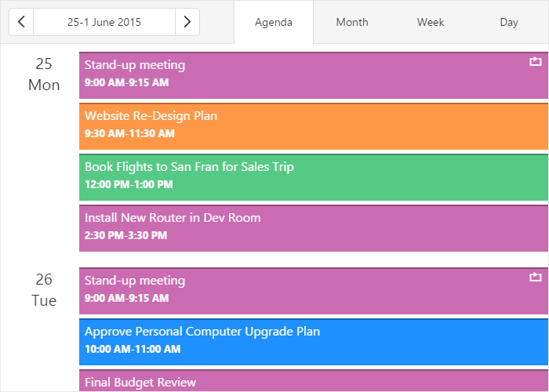Switch to the Week view tab
This screenshot has width=549, height=392.
(x=431, y=22)
